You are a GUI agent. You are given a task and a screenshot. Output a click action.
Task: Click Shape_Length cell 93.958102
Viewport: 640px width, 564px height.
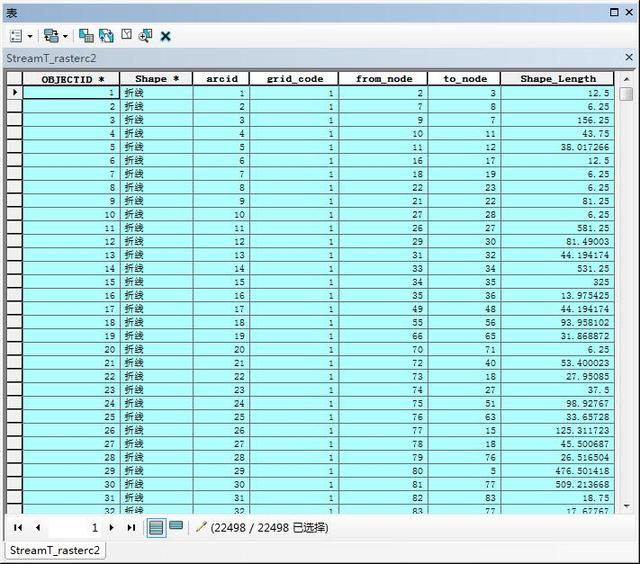click(x=558, y=322)
